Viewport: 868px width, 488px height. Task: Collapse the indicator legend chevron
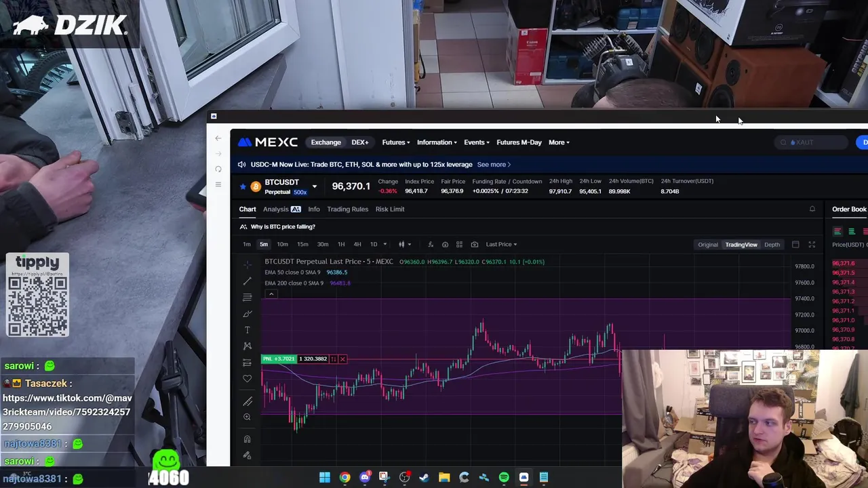click(x=271, y=293)
